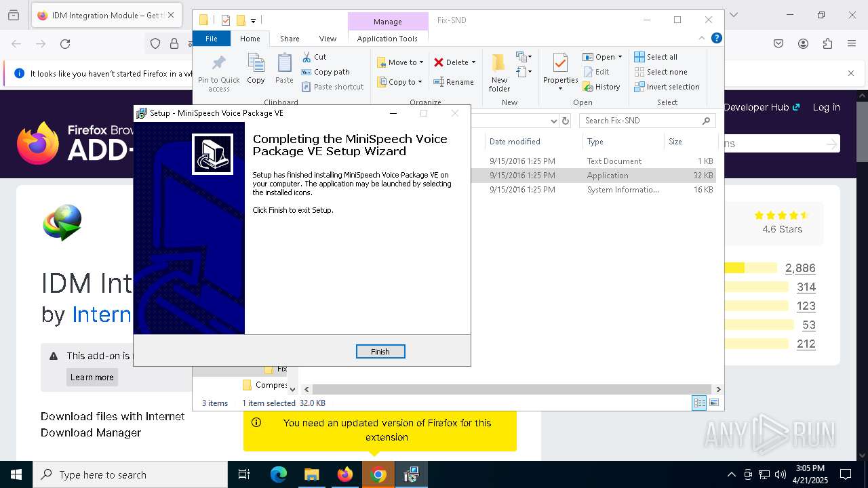Dismiss the Firefox notification bar
The width and height of the screenshot is (868, 488).
tap(851, 73)
